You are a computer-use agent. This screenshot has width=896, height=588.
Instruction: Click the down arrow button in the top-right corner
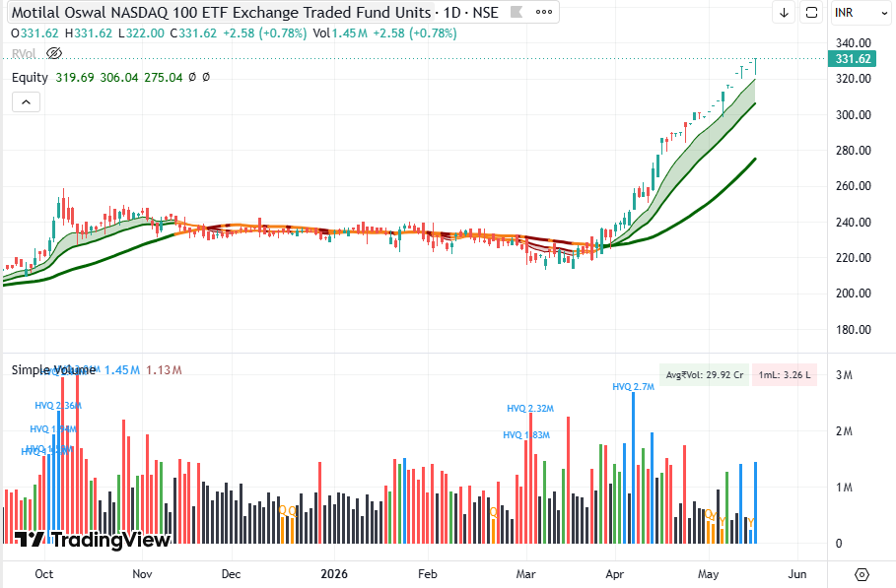pos(784,13)
